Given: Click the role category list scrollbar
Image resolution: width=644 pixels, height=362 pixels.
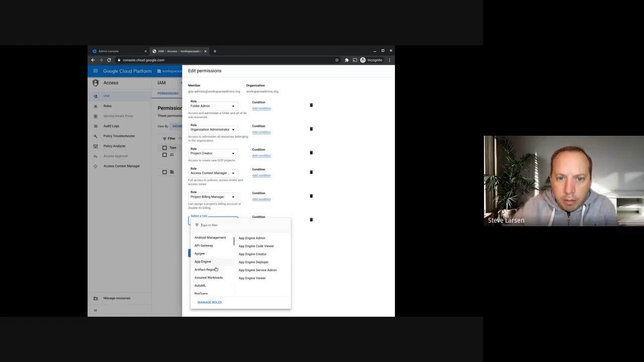Looking at the screenshot, I should tap(234, 241).
